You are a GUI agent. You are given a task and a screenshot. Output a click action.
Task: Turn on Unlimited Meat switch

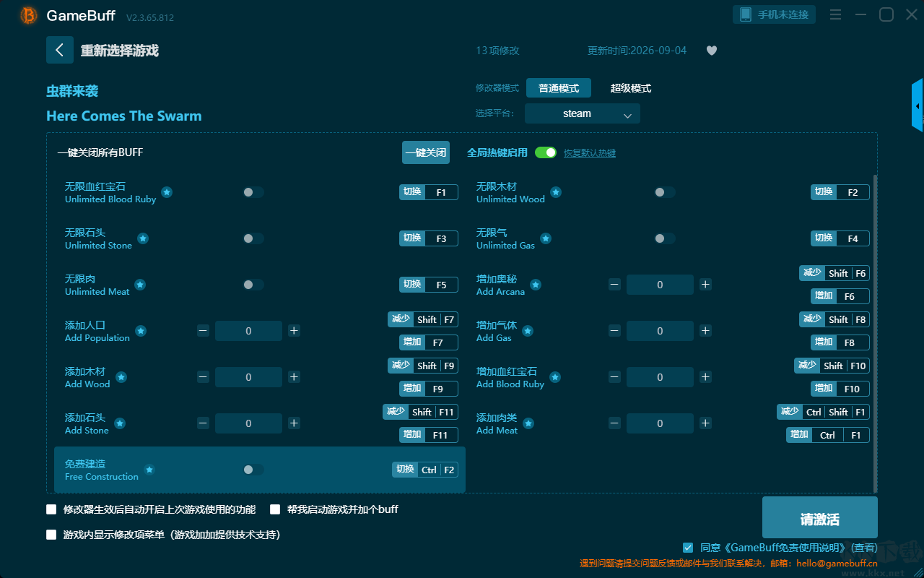click(x=253, y=285)
